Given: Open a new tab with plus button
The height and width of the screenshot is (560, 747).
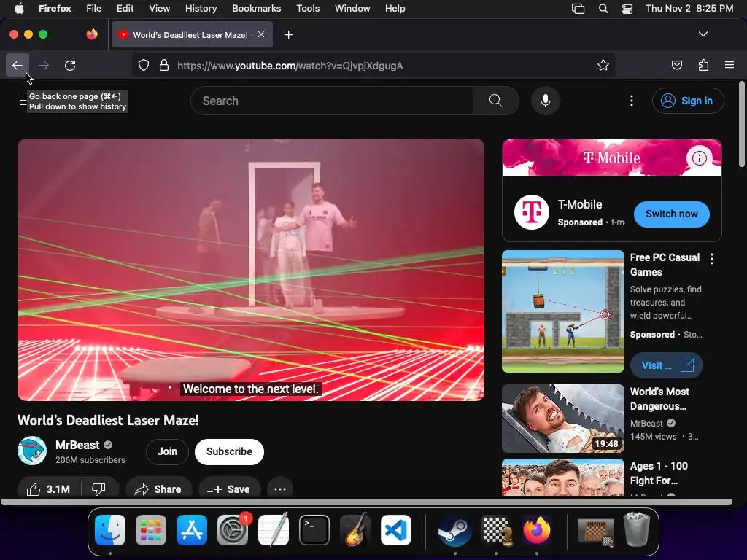Looking at the screenshot, I should click(288, 35).
